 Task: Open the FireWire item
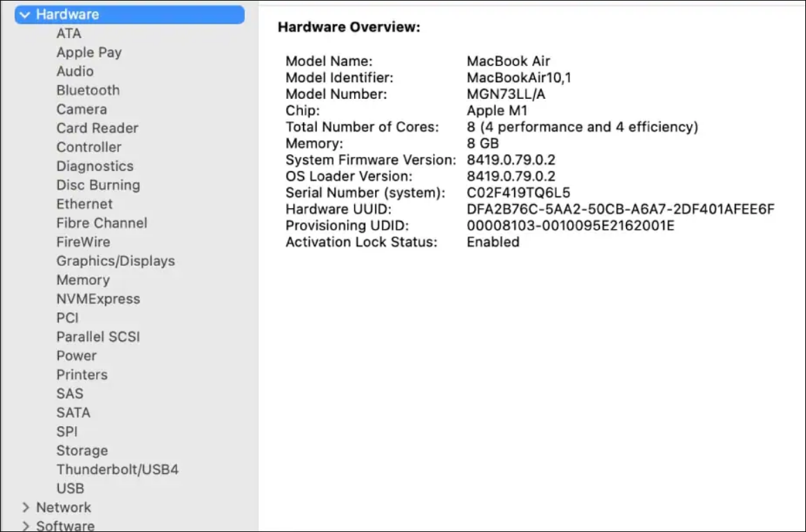coord(83,242)
